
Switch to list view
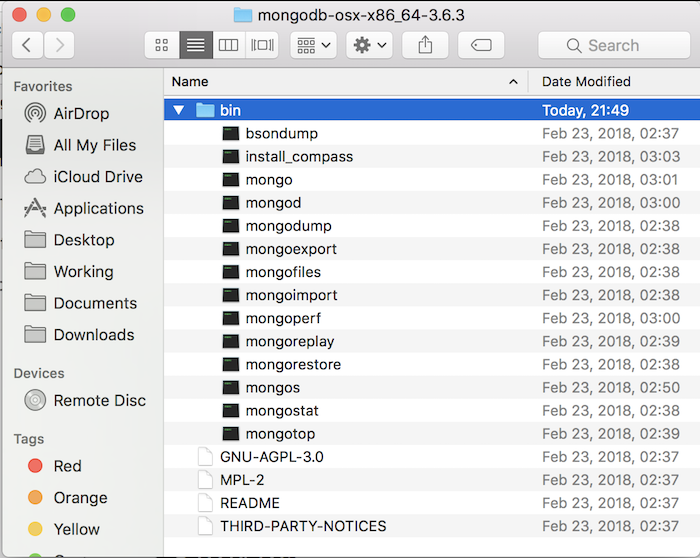coord(196,45)
